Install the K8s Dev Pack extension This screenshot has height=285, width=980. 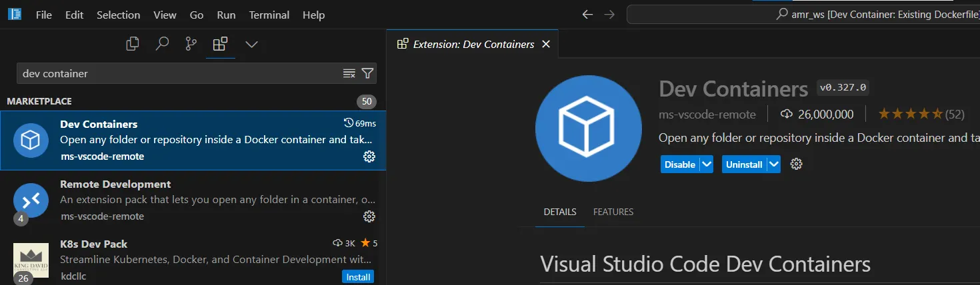(358, 277)
